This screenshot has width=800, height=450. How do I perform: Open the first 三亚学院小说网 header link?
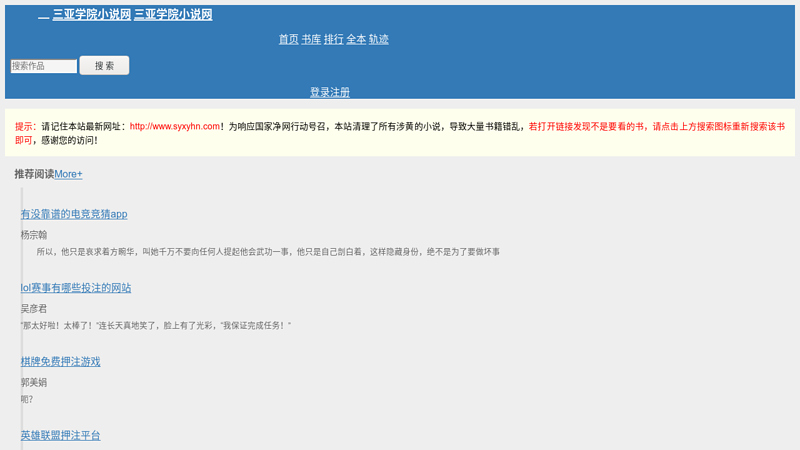[x=92, y=14]
